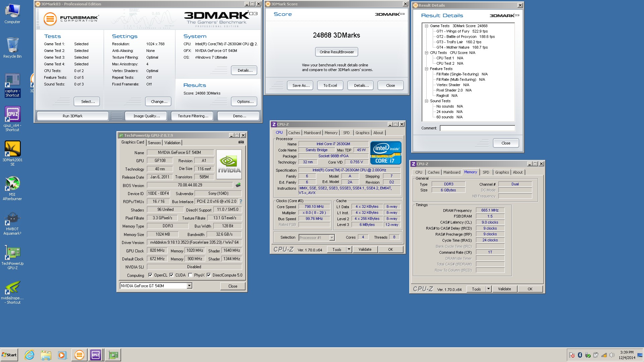Switch to the Sensors tab in GPU-Z

click(154, 143)
